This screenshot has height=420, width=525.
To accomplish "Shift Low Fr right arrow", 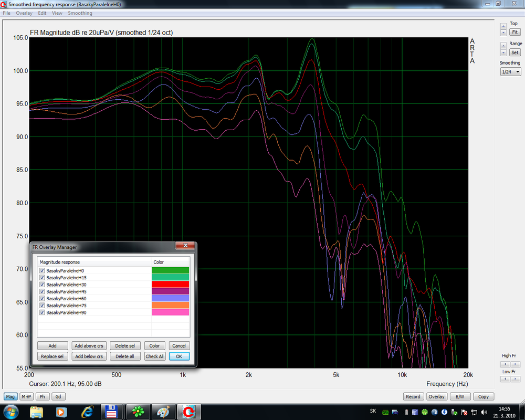I will (516, 379).
